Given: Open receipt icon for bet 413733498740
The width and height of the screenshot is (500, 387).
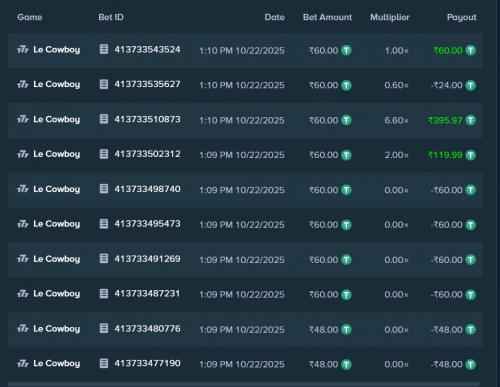Looking at the screenshot, I should click(104, 189).
